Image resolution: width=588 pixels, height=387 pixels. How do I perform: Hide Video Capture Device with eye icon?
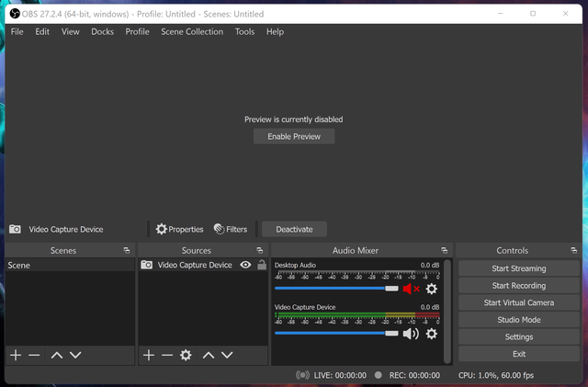point(245,265)
